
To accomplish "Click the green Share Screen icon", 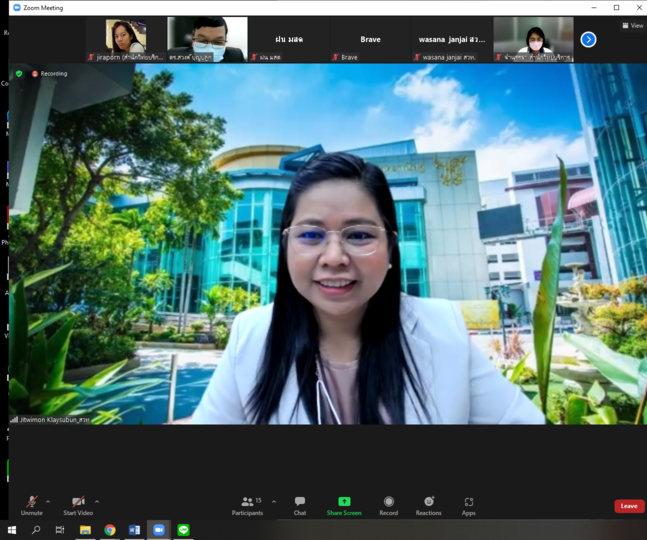I will [x=344, y=502].
